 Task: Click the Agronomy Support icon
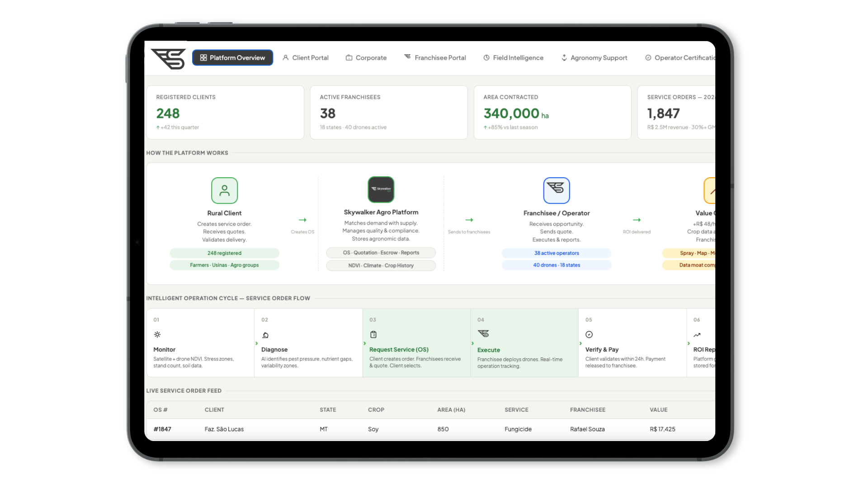click(564, 58)
